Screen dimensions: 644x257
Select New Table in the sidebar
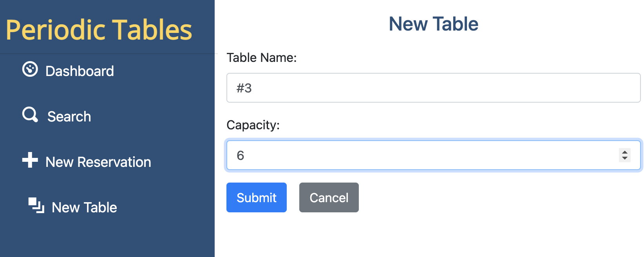tap(84, 207)
